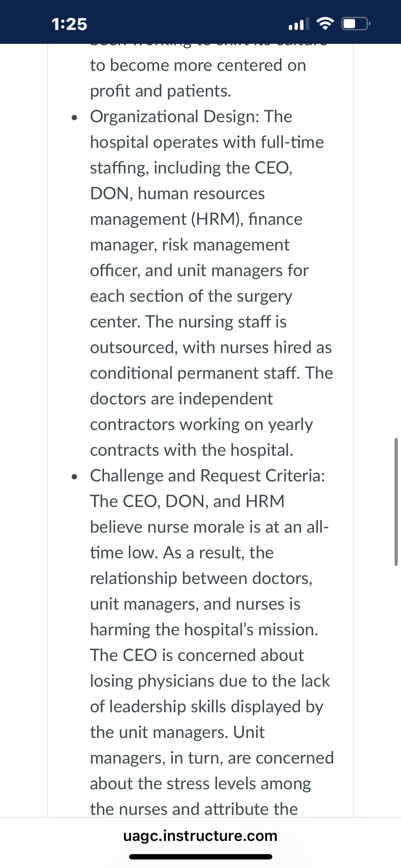Tap the Challenge and Request Criteria heading
Screen dimensions: 401x868
coord(207,476)
